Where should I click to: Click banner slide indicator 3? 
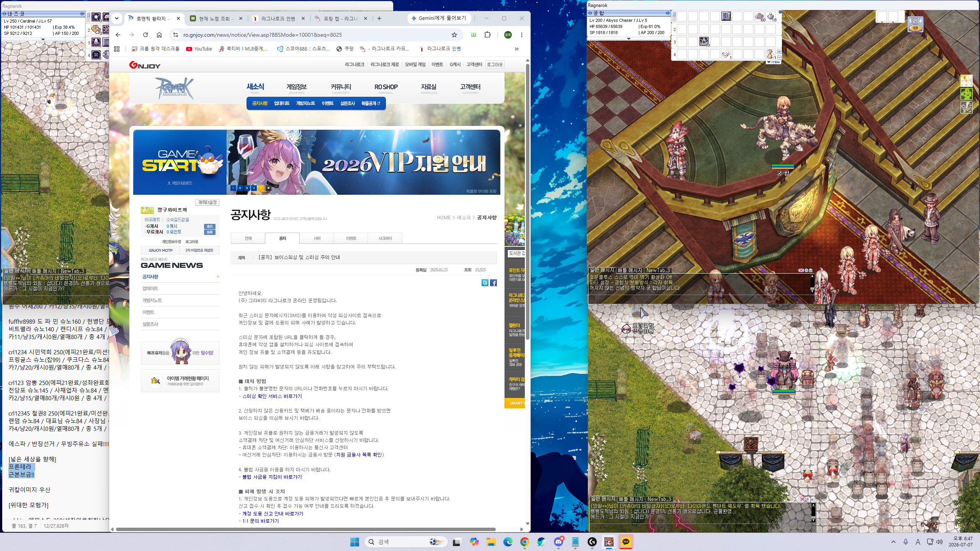click(247, 188)
